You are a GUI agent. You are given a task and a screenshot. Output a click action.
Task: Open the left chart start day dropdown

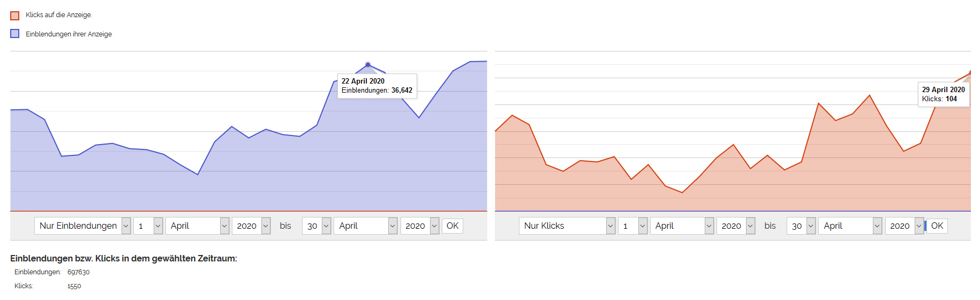[148, 226]
